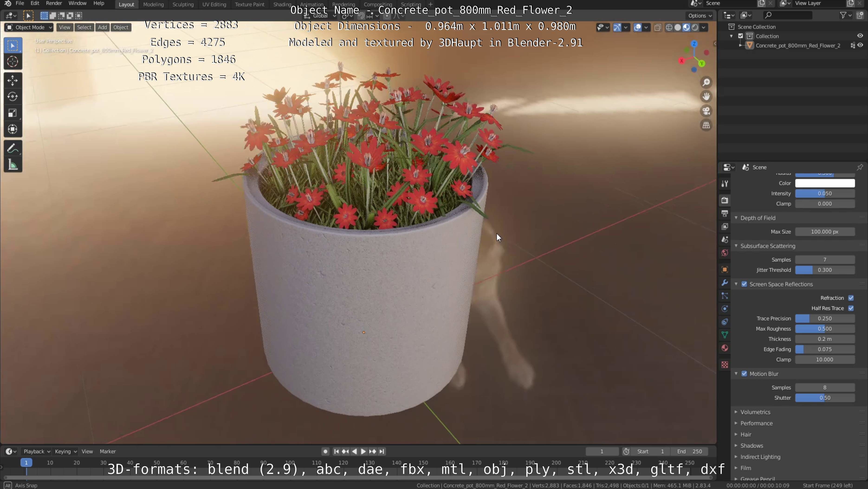Uncheck Collection in the outliner
Screen dimensions: 868x489
[741, 36]
